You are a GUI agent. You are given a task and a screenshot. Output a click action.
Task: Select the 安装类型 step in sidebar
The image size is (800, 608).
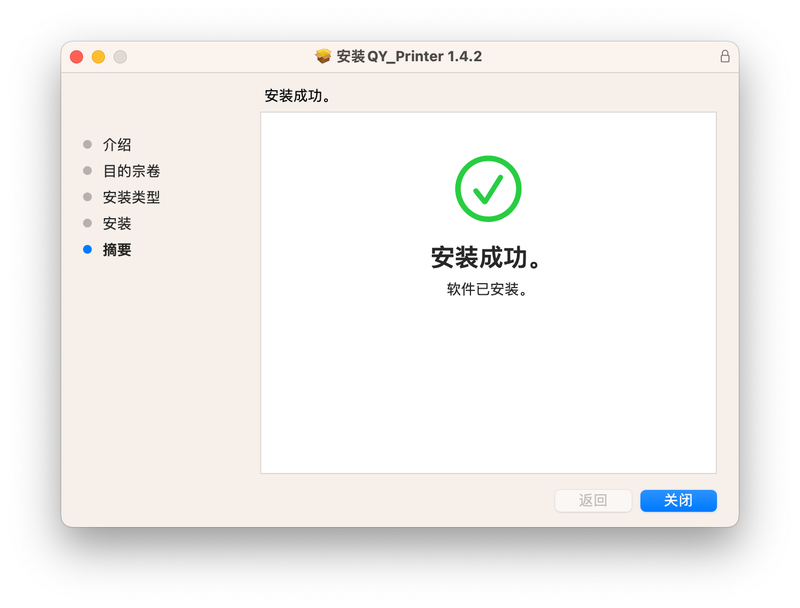coord(131,197)
